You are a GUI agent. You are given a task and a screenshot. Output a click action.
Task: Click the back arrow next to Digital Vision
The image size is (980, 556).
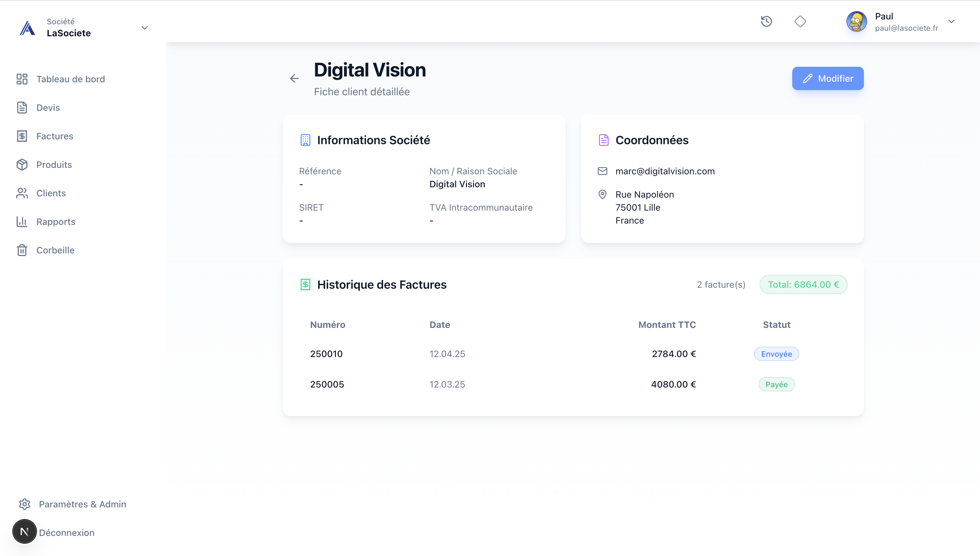pos(294,79)
